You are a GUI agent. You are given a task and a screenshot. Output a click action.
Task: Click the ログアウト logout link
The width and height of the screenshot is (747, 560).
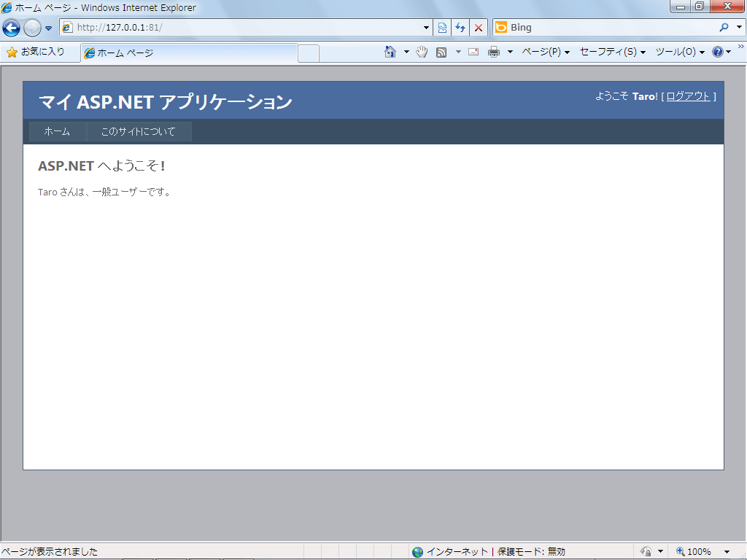(688, 96)
